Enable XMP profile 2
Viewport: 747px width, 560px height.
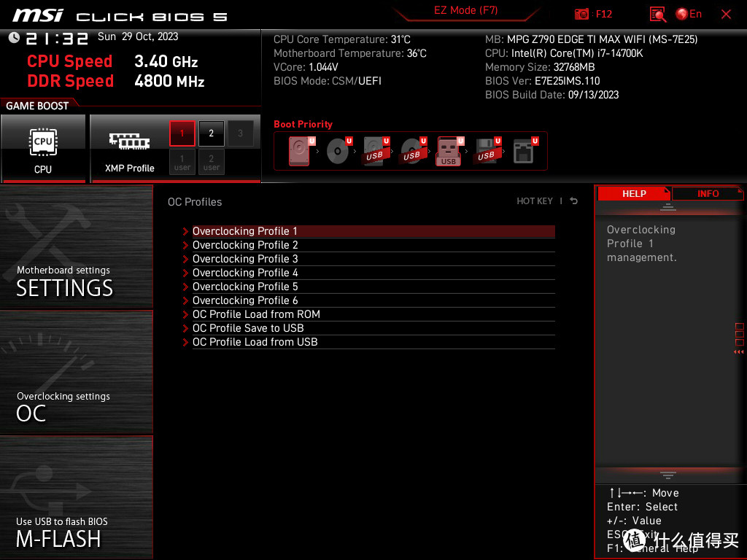click(x=211, y=133)
